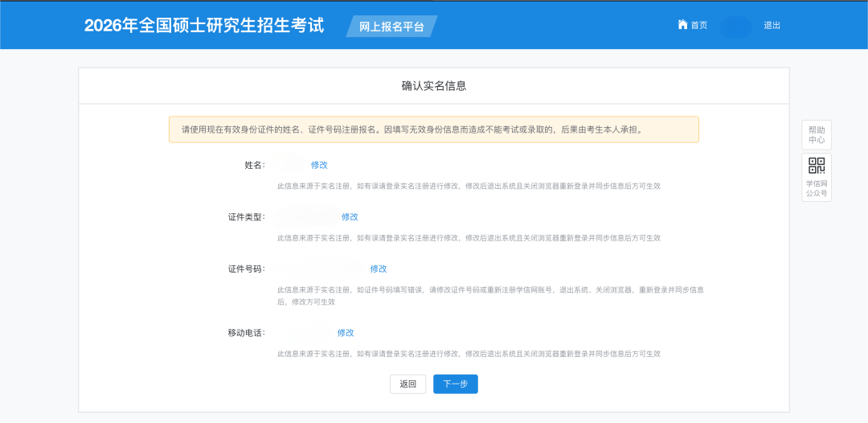Open the 帮助中心 help panel
Viewport: 868px width, 423px height.
click(x=817, y=134)
